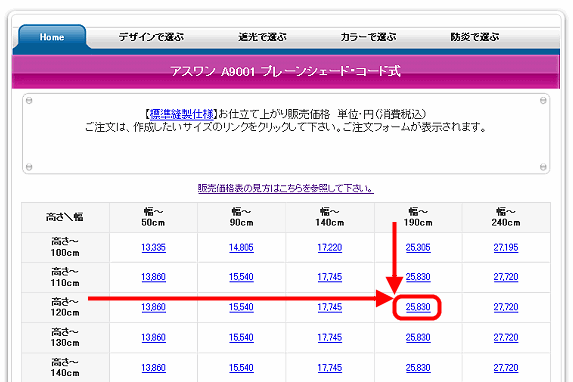Screen dimensions: 573x382
Task: Select price 27,195 in the 高さ～100cm row
Action: click(x=506, y=247)
